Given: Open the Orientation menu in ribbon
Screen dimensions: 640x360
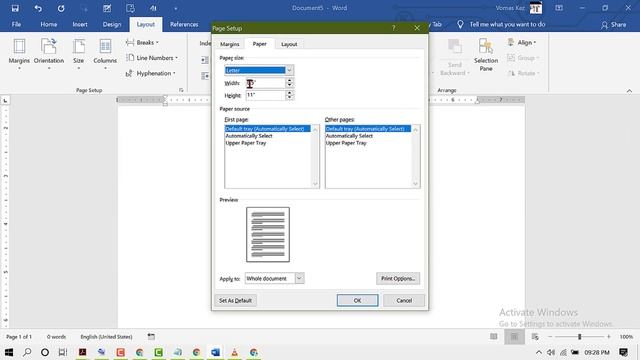Looking at the screenshot, I should tap(49, 53).
